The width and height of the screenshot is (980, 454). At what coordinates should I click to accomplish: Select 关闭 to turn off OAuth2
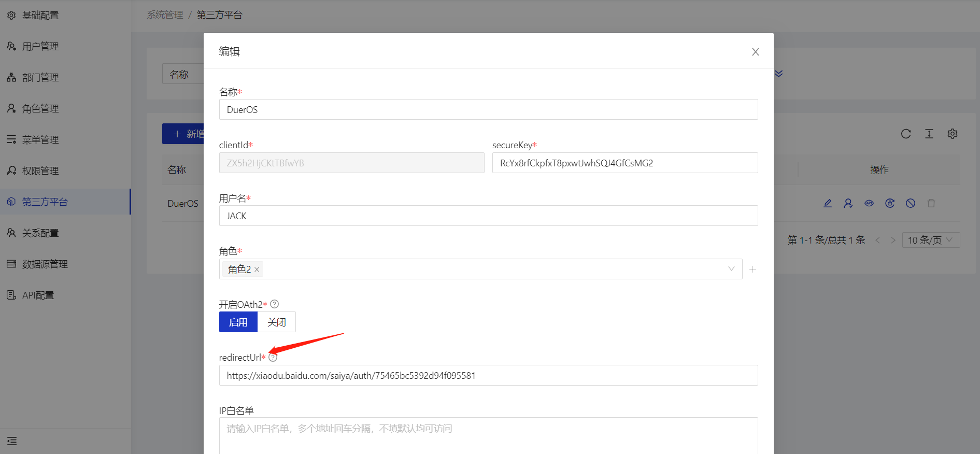(x=276, y=322)
